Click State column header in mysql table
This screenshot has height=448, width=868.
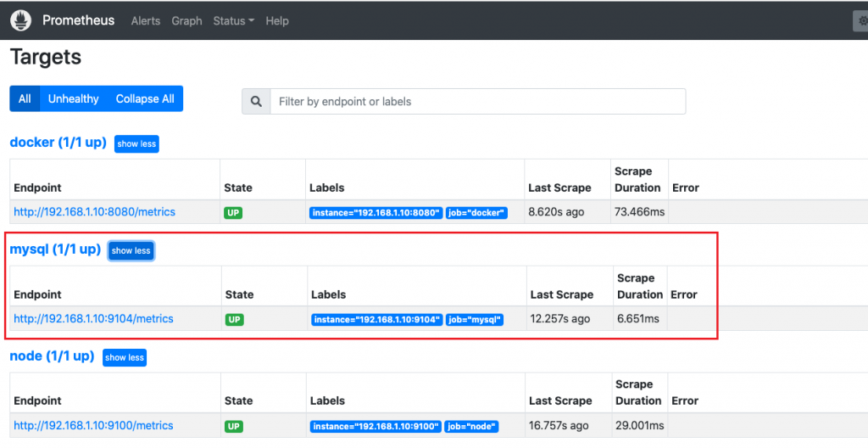[239, 295]
